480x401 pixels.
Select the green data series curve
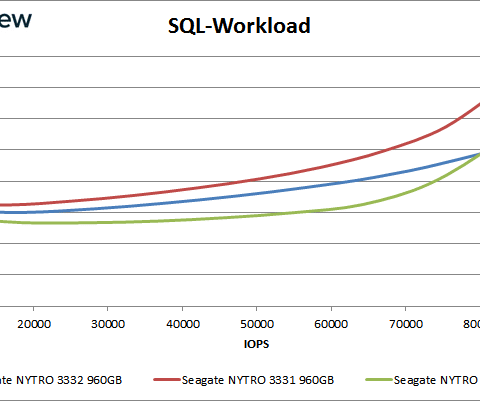click(x=257, y=216)
